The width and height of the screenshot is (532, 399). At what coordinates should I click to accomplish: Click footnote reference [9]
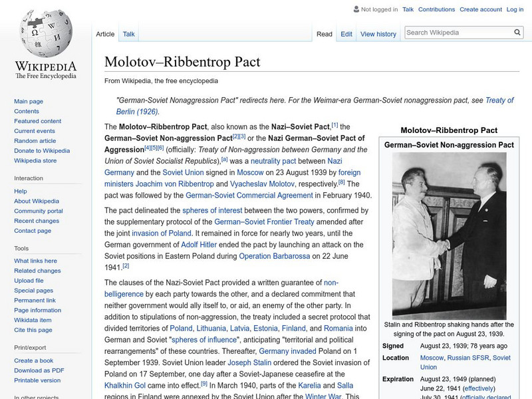click(x=204, y=384)
